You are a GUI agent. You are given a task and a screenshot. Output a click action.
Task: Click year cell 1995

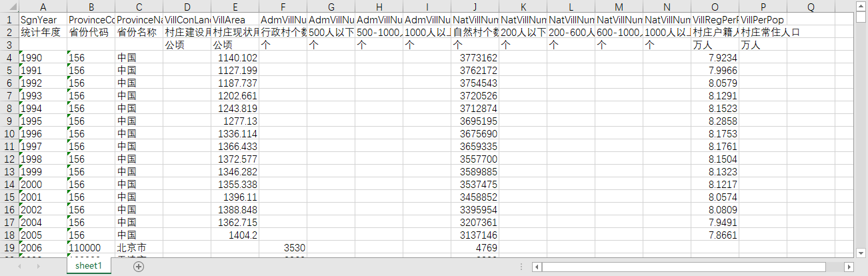(43, 121)
